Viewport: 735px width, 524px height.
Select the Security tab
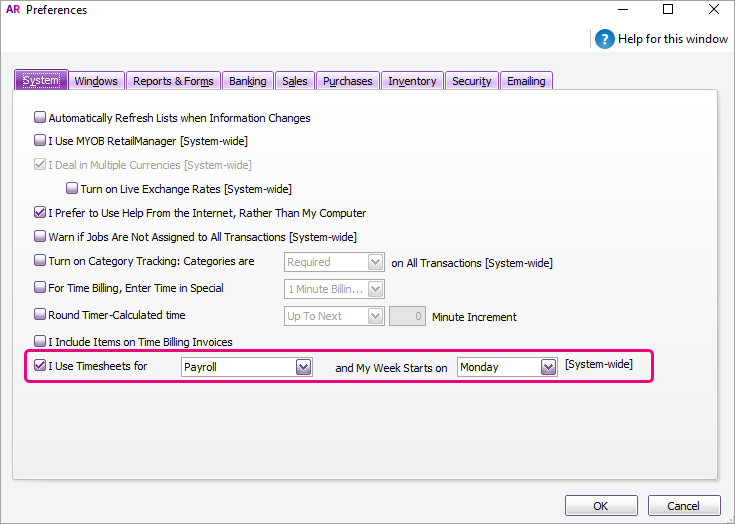click(471, 81)
